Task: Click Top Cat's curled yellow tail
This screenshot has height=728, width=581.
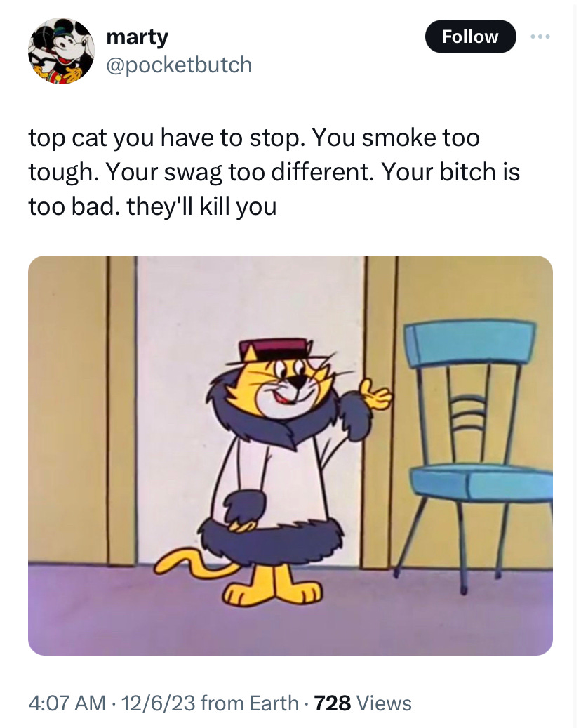Action: (x=195, y=564)
